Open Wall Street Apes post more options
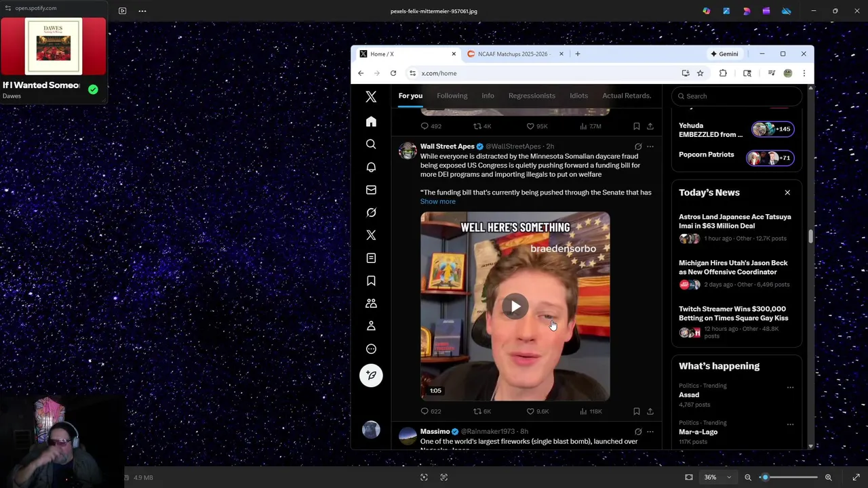This screenshot has height=488, width=868. click(650, 146)
